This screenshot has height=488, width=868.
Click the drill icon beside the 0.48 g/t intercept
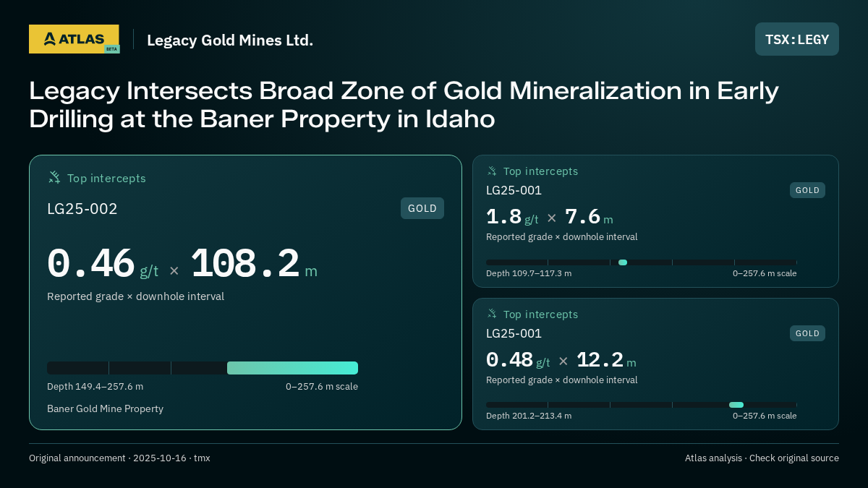click(x=492, y=314)
